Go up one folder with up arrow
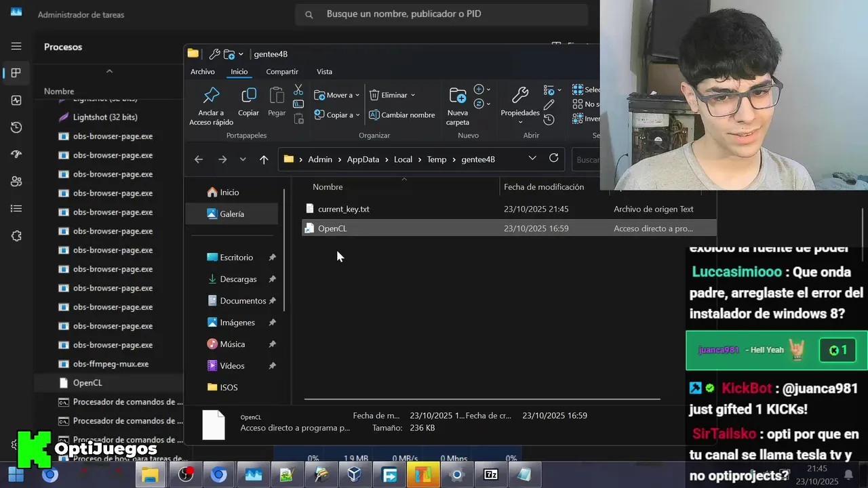This screenshot has height=488, width=868. (x=264, y=159)
